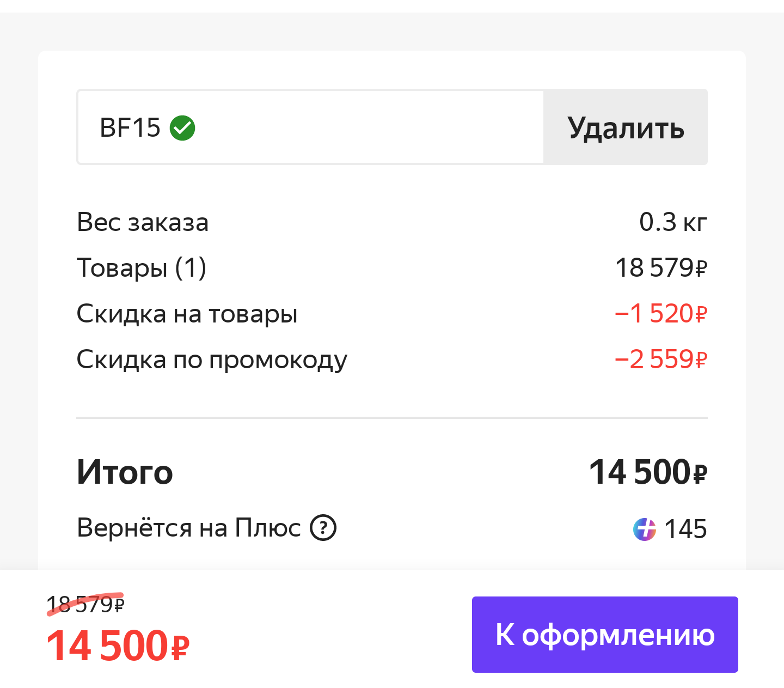Image resolution: width=784 pixels, height=688 pixels.
Task: Click the 14 500₽ total amount
Action: tap(648, 472)
